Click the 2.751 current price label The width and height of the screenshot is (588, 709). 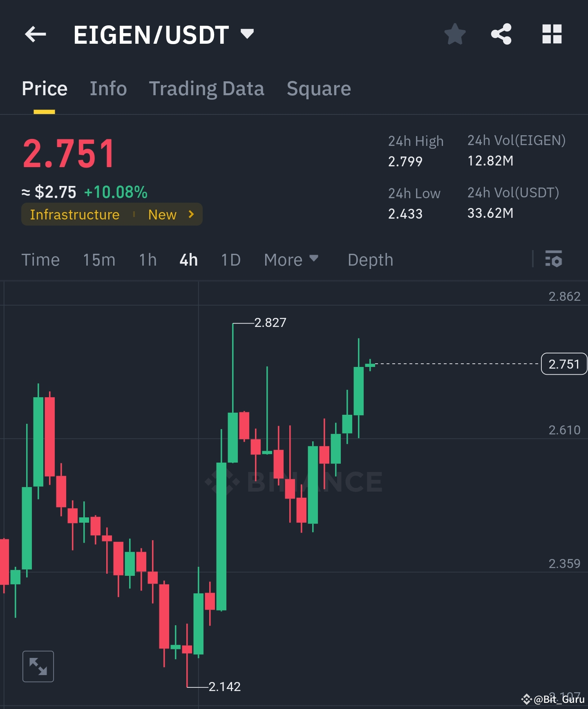click(564, 364)
